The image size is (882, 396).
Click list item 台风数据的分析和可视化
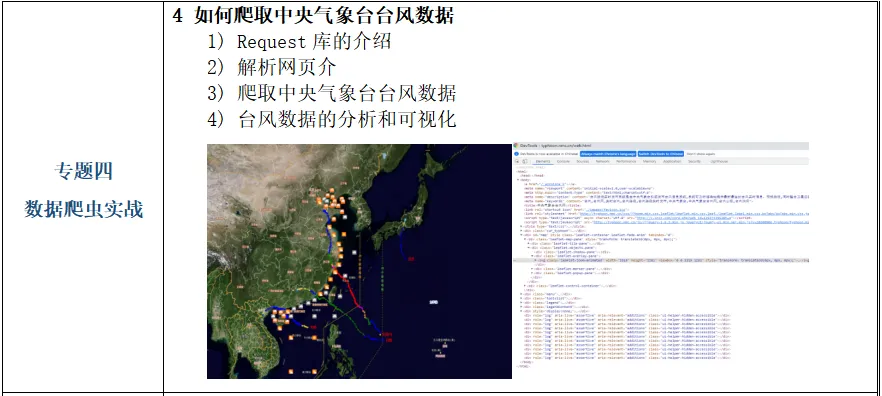pyautogui.click(x=346, y=119)
